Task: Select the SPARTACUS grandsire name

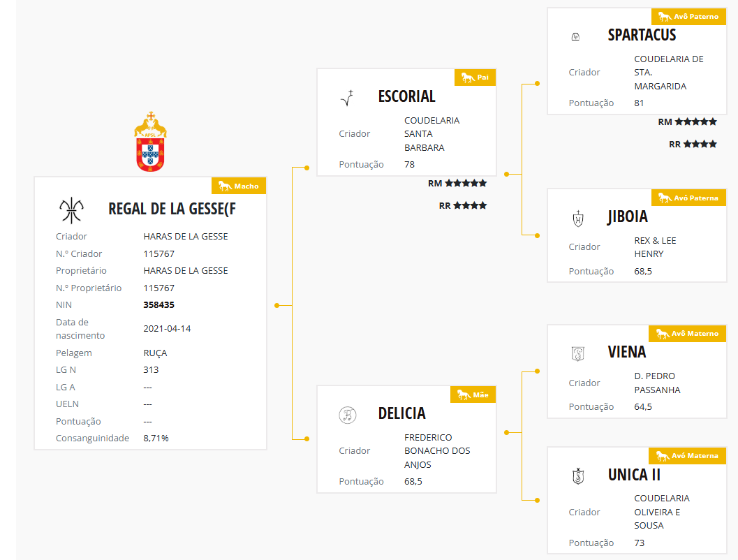Action: coord(642,35)
